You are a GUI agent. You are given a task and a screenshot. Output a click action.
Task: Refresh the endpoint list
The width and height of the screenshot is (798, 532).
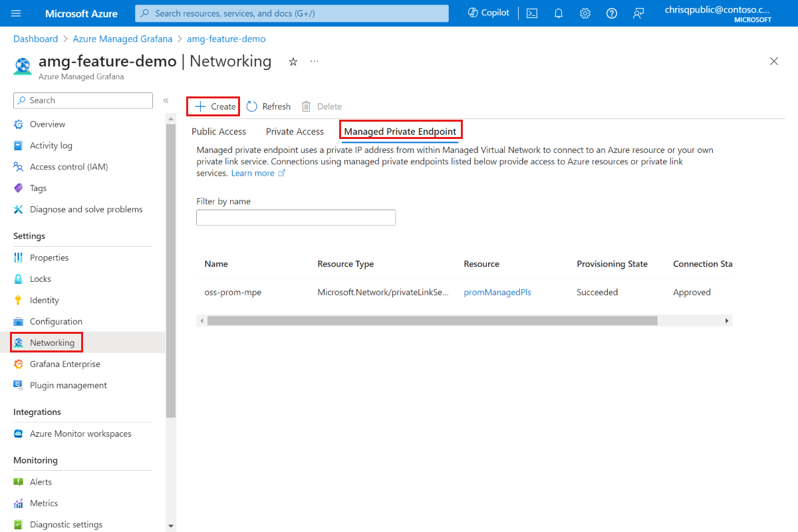(268, 106)
